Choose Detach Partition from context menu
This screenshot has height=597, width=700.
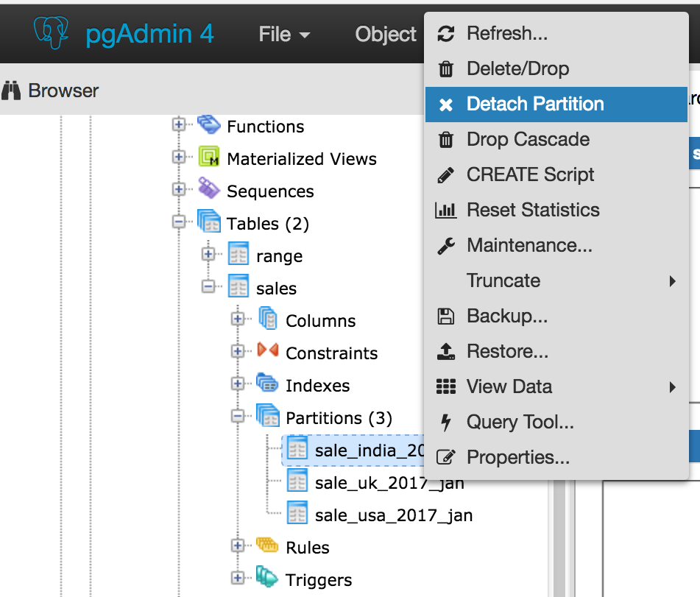(535, 105)
